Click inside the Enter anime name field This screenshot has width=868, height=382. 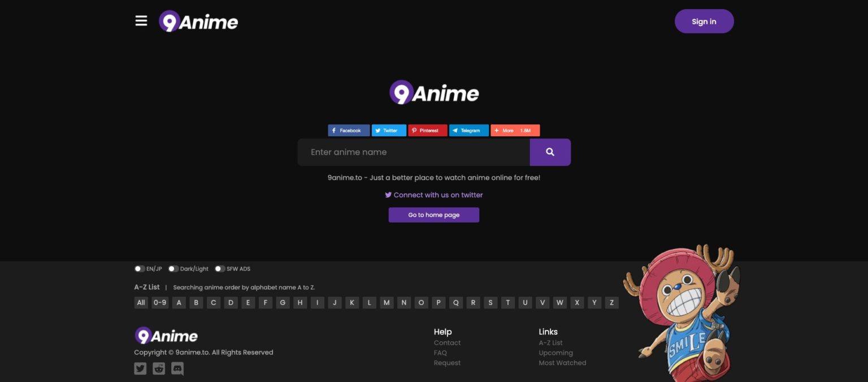(x=413, y=151)
